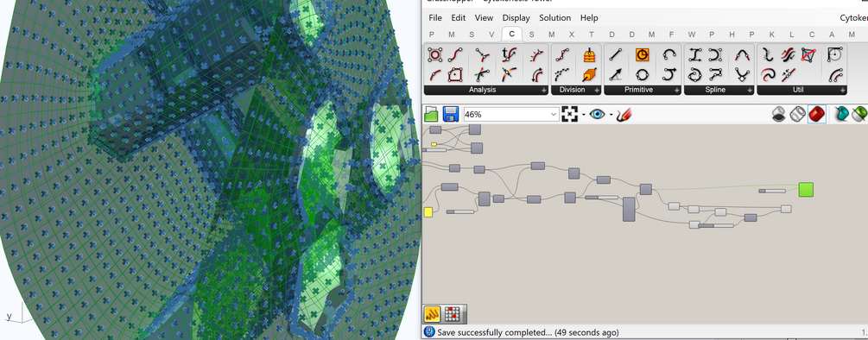Select the Catenary V-shaped component
The width and height of the screenshot is (868, 340).
[x=743, y=73]
